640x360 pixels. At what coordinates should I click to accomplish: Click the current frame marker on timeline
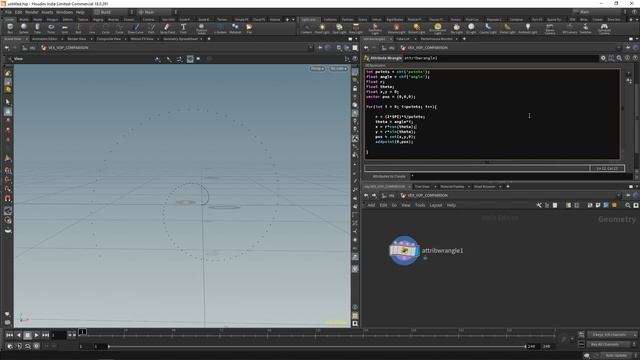(82, 332)
